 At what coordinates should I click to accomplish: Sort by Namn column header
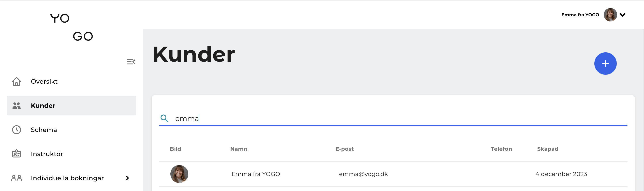(239, 149)
